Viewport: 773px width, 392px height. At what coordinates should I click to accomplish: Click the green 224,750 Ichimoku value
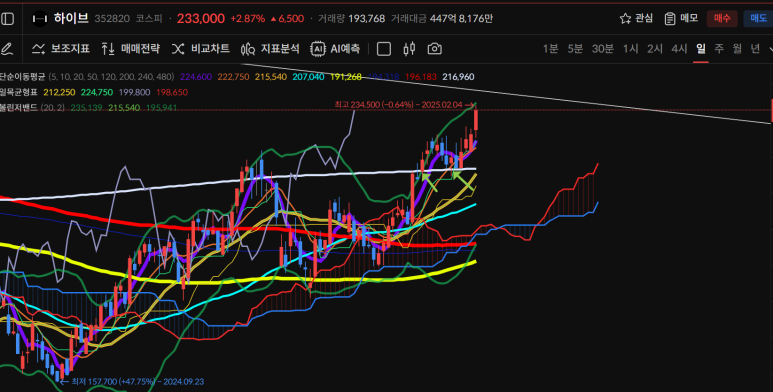point(97,92)
